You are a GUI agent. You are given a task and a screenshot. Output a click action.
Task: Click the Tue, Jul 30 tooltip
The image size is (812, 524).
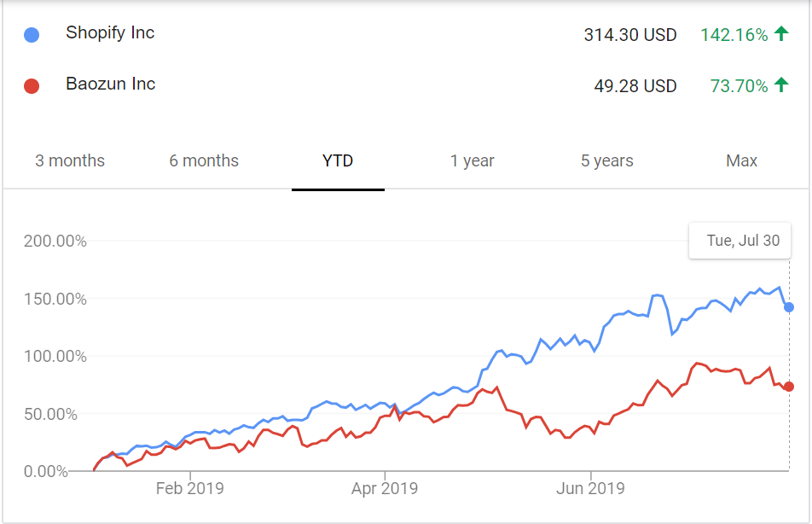tap(742, 241)
